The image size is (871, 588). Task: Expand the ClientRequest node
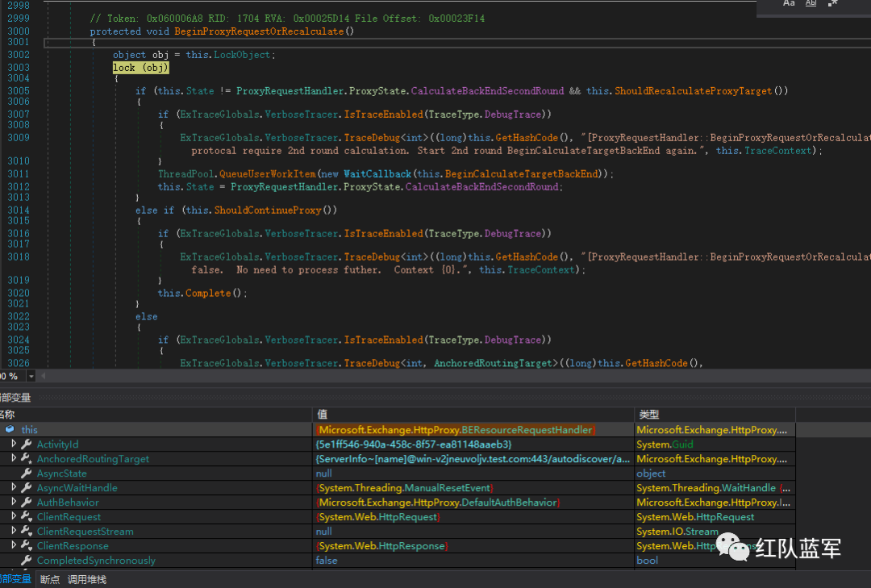[14, 515]
